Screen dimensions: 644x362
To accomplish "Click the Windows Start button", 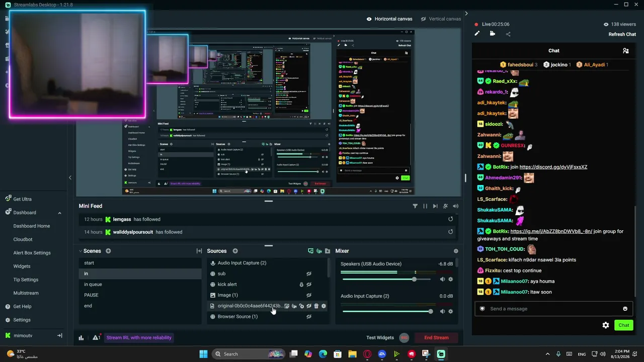I will pos(203,354).
